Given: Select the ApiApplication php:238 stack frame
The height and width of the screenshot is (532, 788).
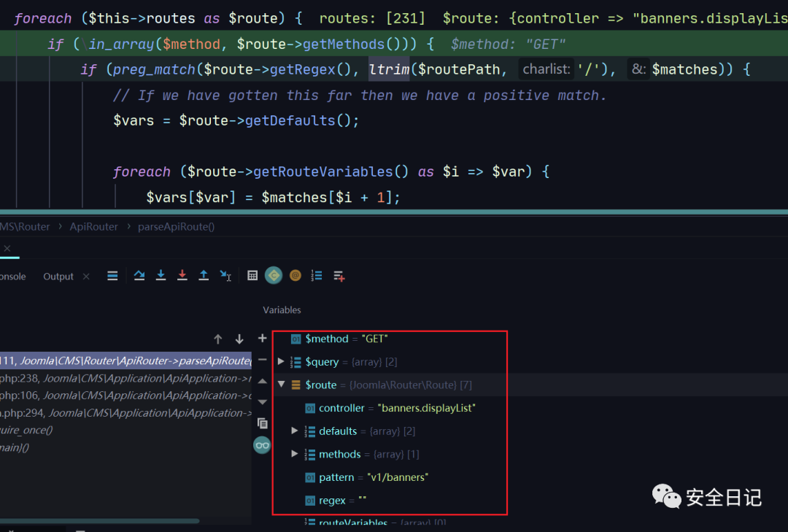Looking at the screenshot, I should pos(124,378).
